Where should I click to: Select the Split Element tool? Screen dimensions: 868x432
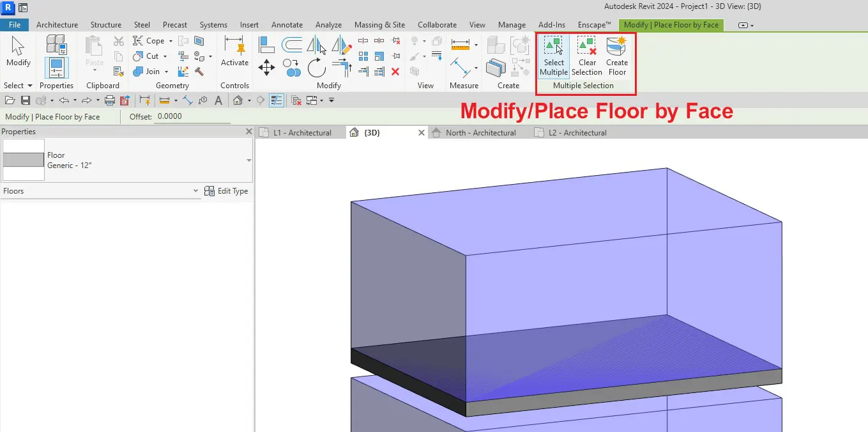[363, 40]
